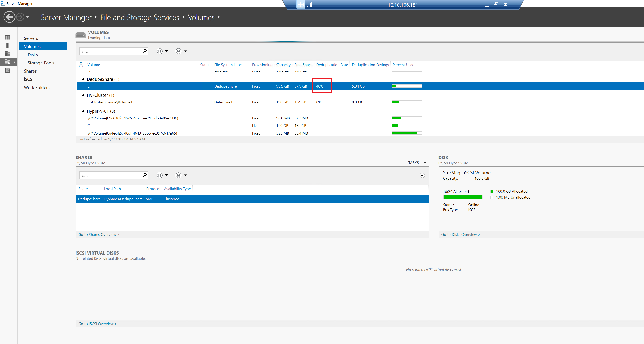Collapse the Hyper-v-01 (3) group
This screenshot has height=344, width=644.
(83, 111)
